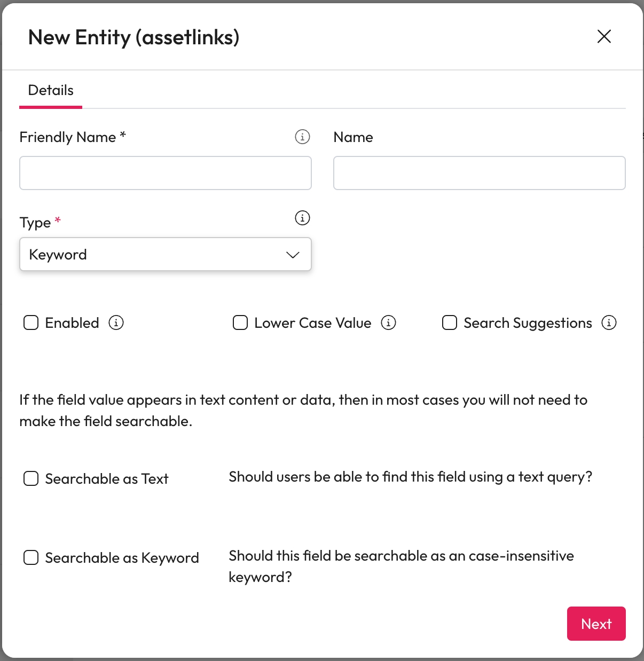Click the info icon next to Enabled
This screenshot has width=644, height=661.
(116, 322)
